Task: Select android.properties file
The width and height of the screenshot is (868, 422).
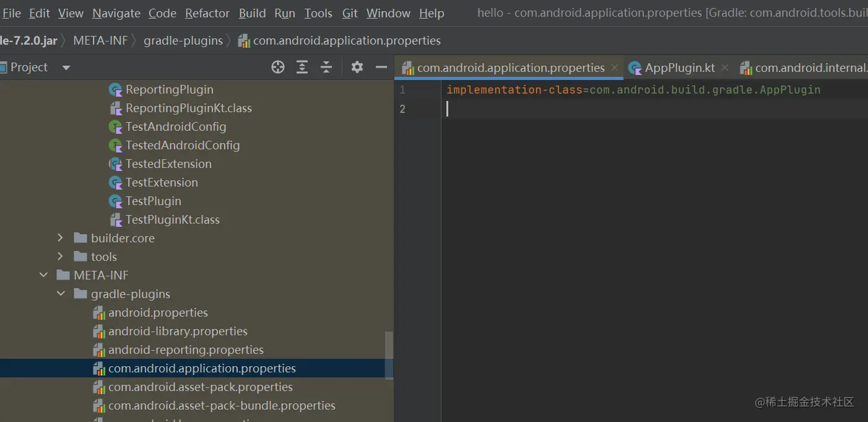Action: [x=158, y=312]
